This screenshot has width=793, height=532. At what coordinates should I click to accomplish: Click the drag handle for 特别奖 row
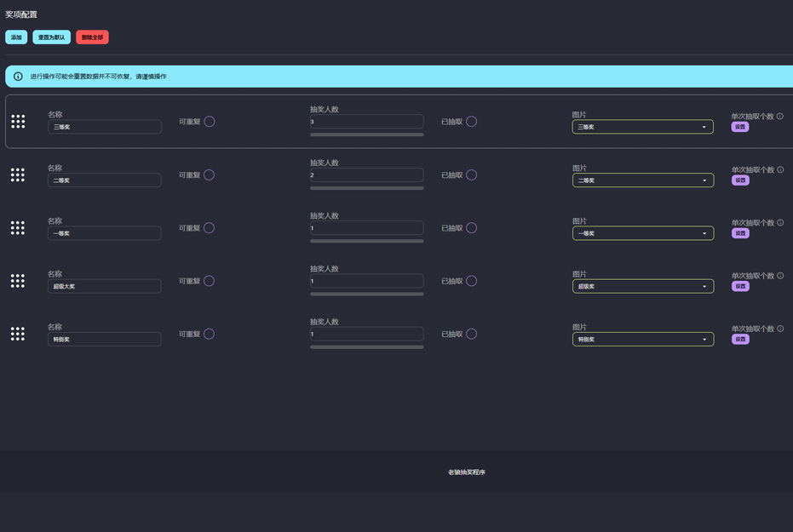coord(18,334)
